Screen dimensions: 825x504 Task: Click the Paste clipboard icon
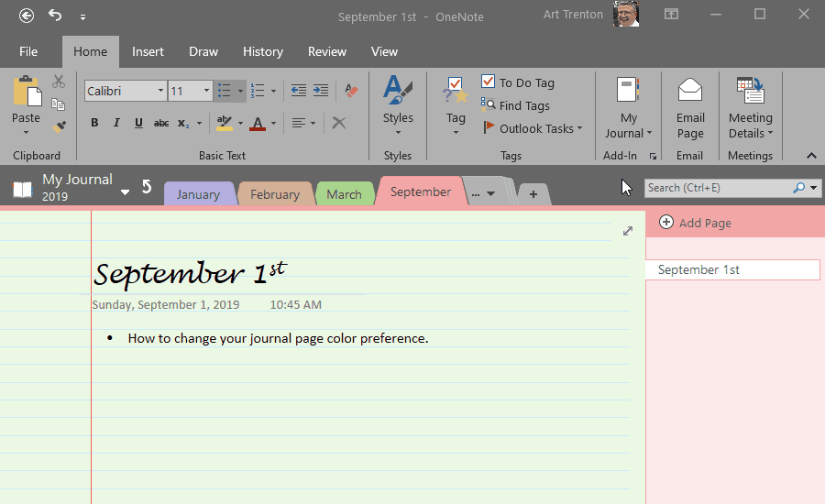tap(27, 91)
